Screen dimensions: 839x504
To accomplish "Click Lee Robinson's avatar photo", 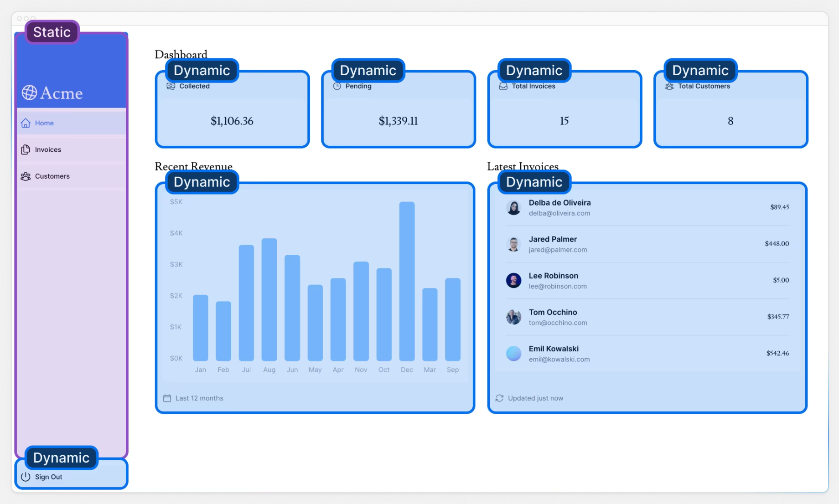I will coord(514,280).
